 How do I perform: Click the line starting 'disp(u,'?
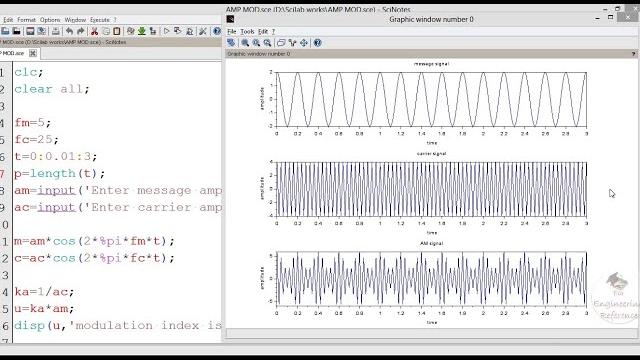click(118, 326)
